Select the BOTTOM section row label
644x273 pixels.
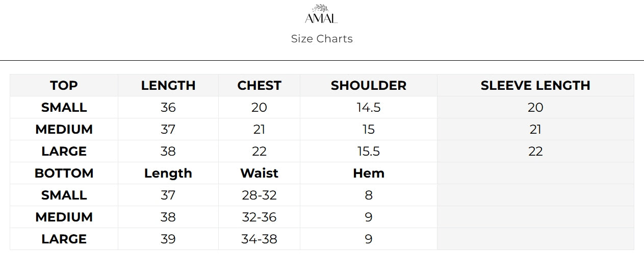tap(64, 173)
